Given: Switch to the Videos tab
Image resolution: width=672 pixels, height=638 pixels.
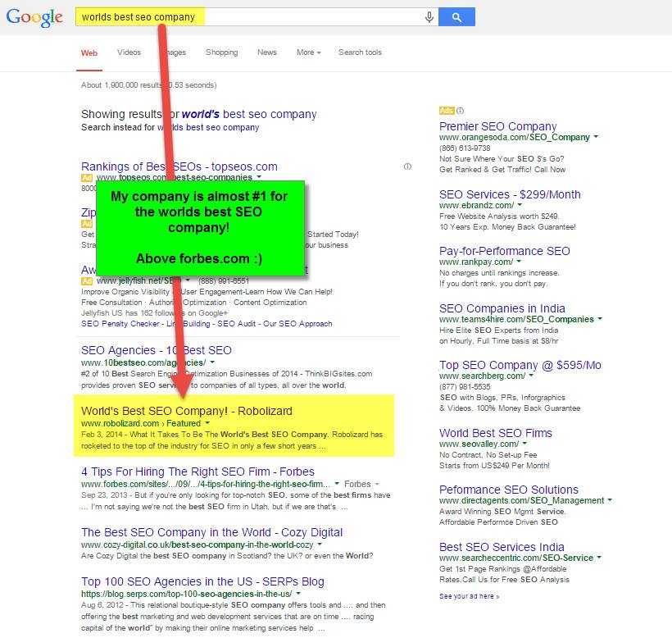Looking at the screenshot, I should click(129, 52).
